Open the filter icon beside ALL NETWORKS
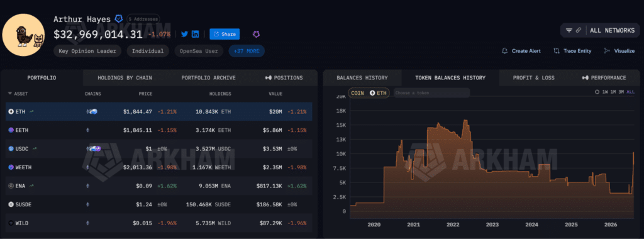Viewport: 644px width, 239px height. 569,30
